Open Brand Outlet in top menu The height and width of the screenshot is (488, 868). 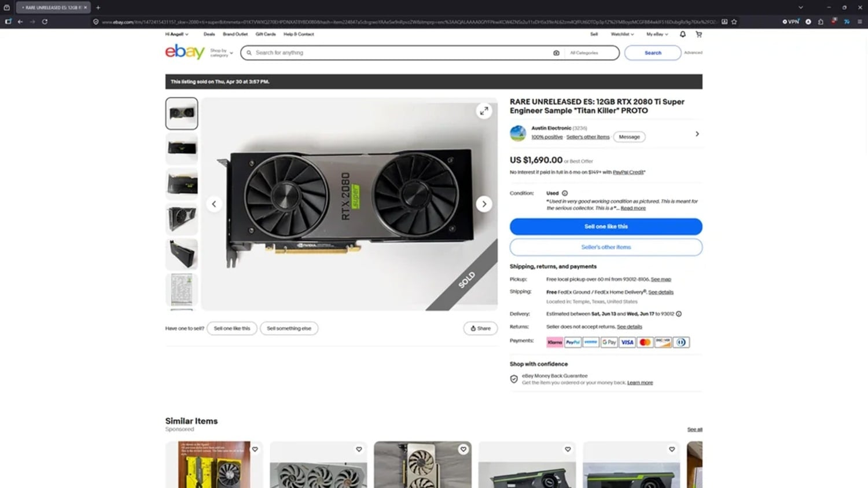coord(235,34)
